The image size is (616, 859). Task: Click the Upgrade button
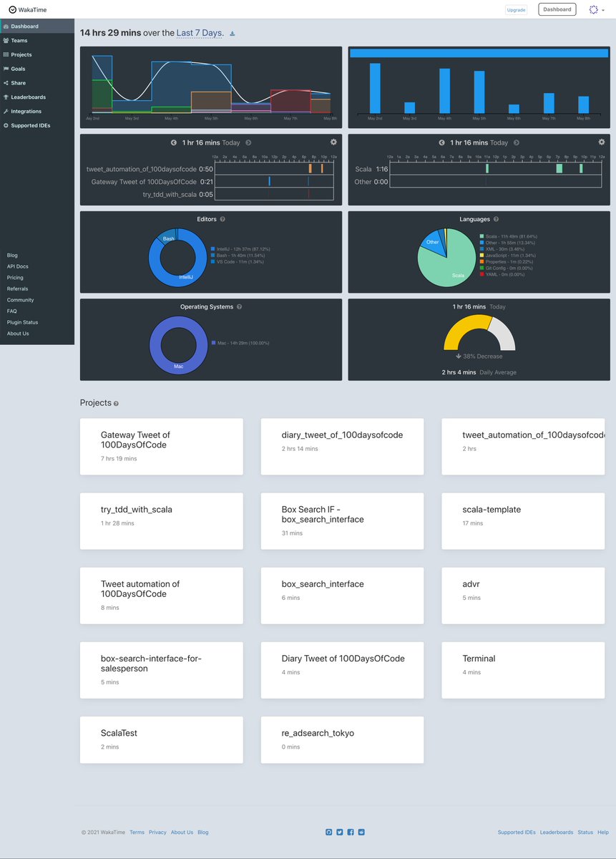click(515, 9)
